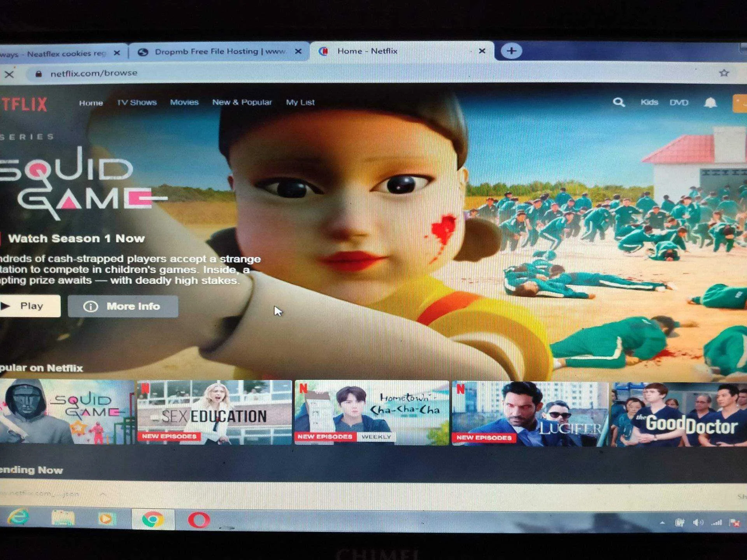Screen dimensions: 747x560
Task: Play Squid Game with the Play button
Action: coord(30,306)
